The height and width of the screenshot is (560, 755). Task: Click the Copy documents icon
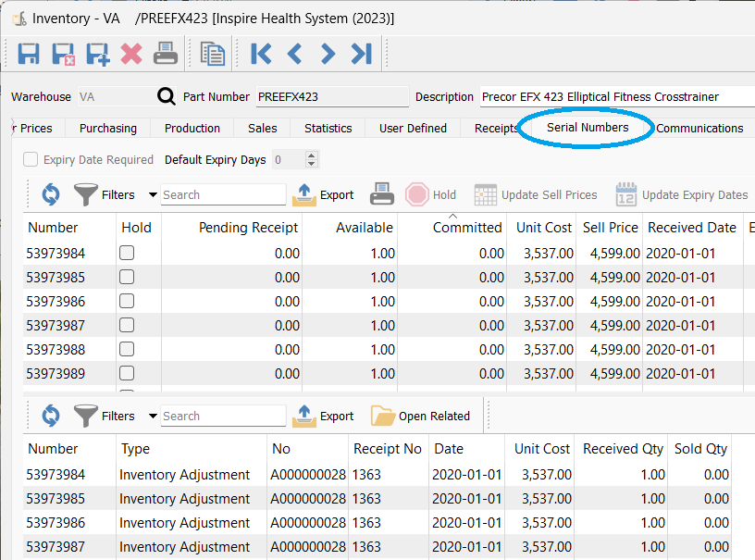click(x=213, y=54)
